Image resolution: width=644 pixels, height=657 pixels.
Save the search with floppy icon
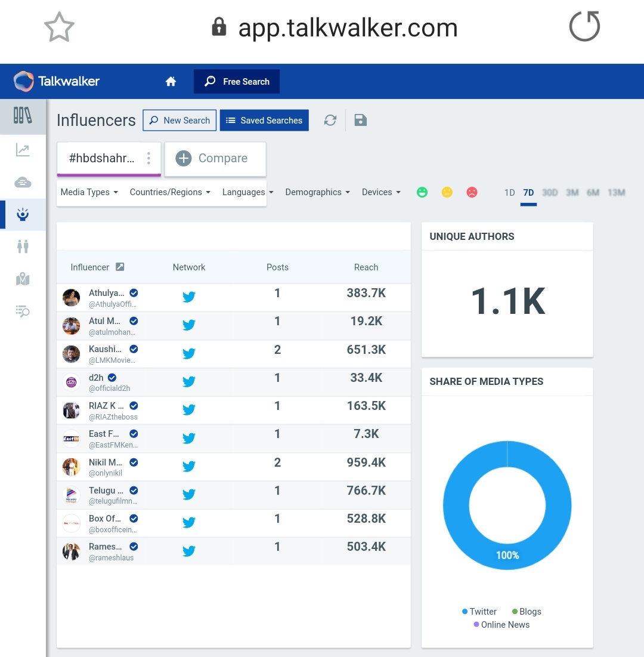coord(360,121)
